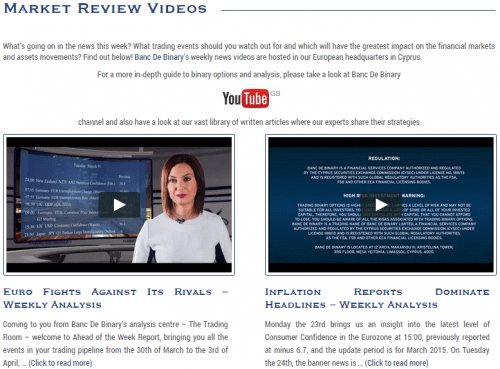This screenshot has width=500, height=369.
Task: Click the Inflation Reports article summary text
Action: coord(377,343)
